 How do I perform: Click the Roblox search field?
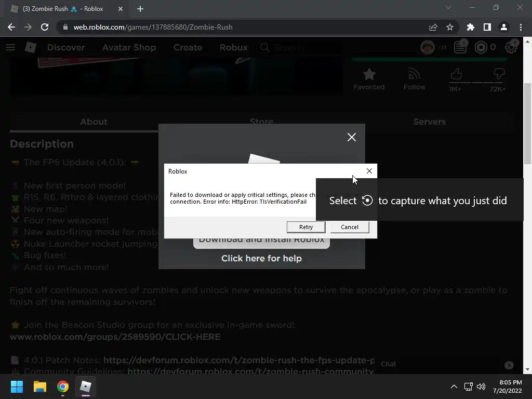coord(300,47)
